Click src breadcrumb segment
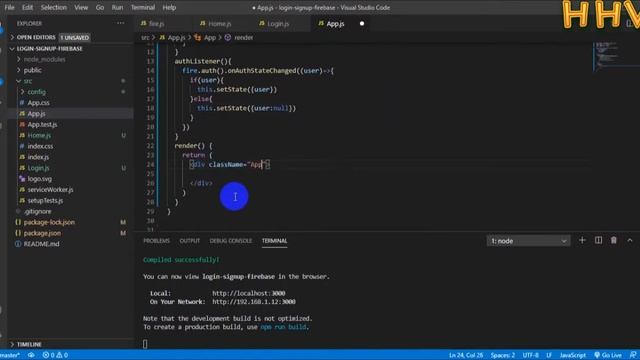640x360 pixels. pyautogui.click(x=145, y=38)
